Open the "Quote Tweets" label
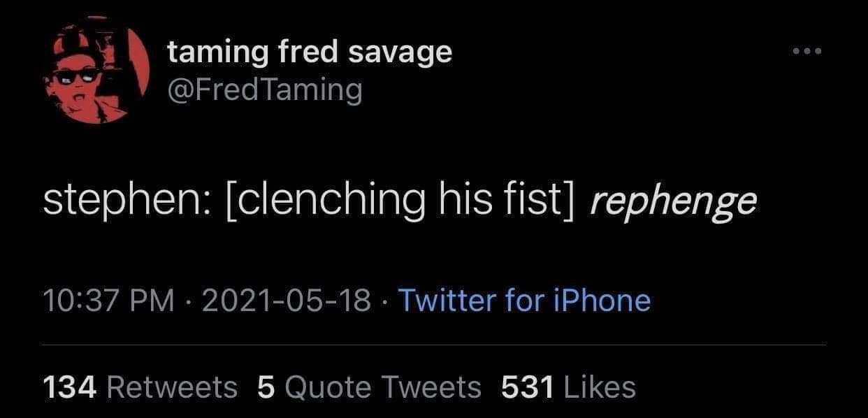This screenshot has width=868, height=418. (382, 387)
